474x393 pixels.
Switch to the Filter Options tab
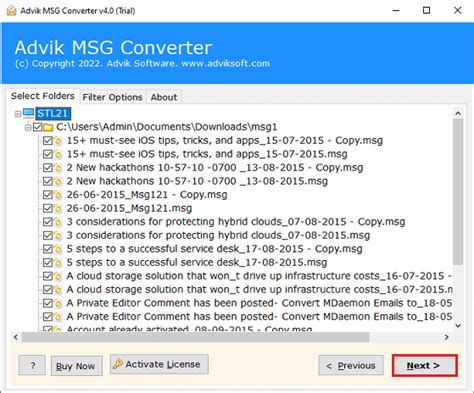(x=113, y=97)
